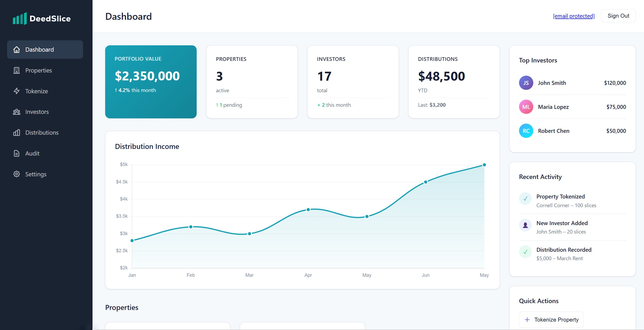Select the Dashboard home icon in sidebar
The height and width of the screenshot is (330, 644).
[16, 50]
